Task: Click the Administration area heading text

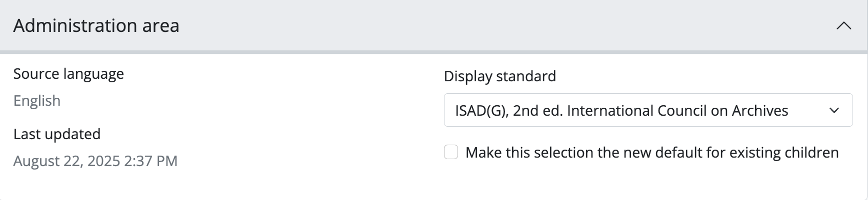Action: [x=96, y=25]
